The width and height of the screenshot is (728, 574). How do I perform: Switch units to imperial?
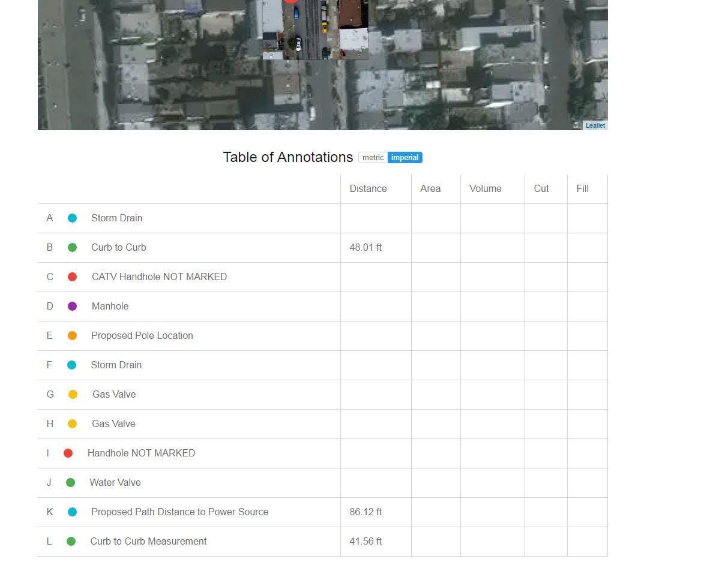[x=405, y=158]
